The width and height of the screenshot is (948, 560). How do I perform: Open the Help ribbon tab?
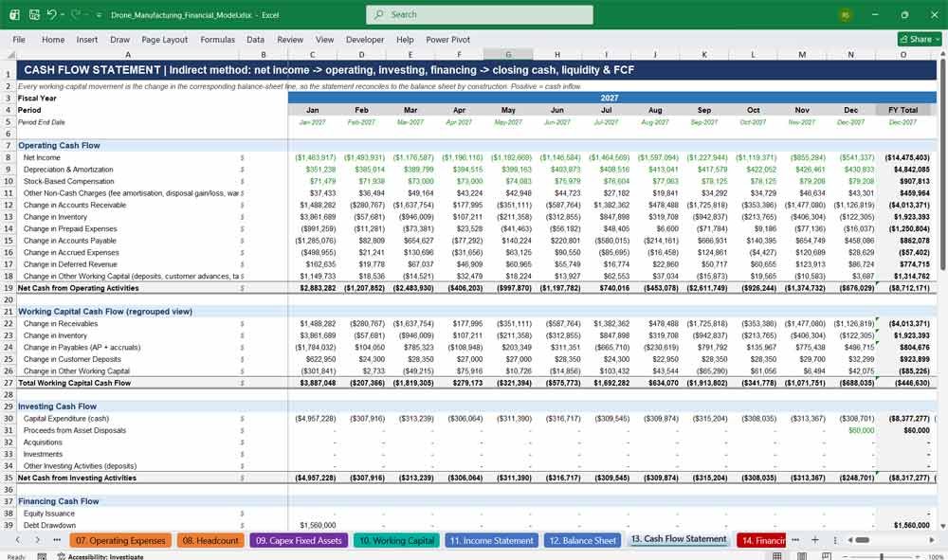pos(405,39)
